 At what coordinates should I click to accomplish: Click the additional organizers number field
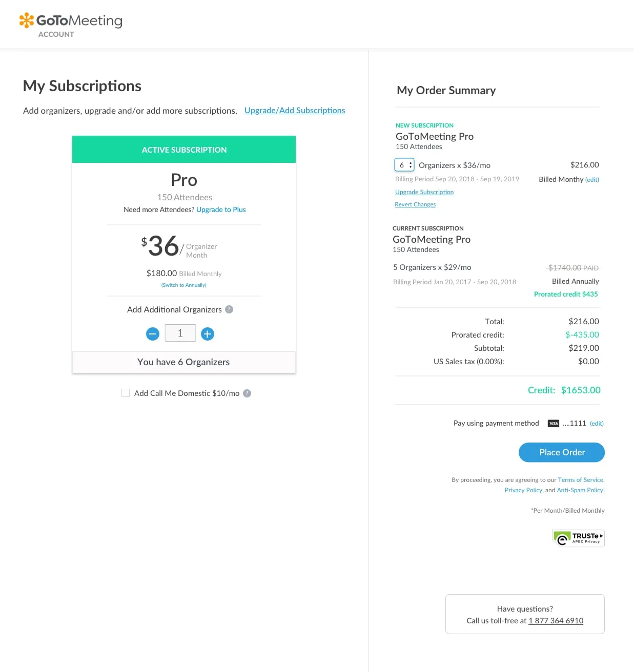[x=180, y=333]
